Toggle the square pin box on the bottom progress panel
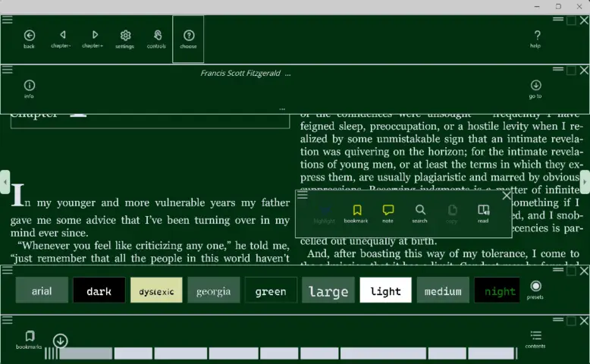 (571, 321)
